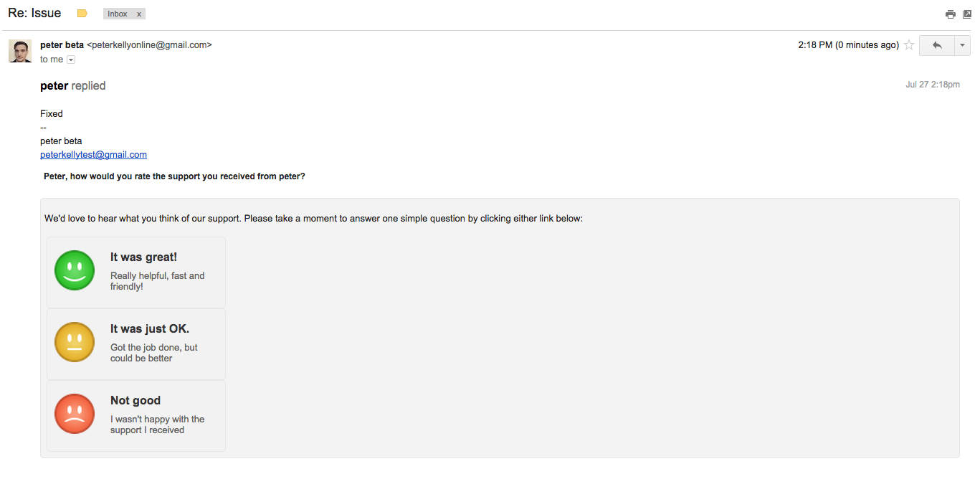This screenshot has height=479, width=980.
Task: Choose 'It was just OK.' rating
Action: [x=150, y=329]
